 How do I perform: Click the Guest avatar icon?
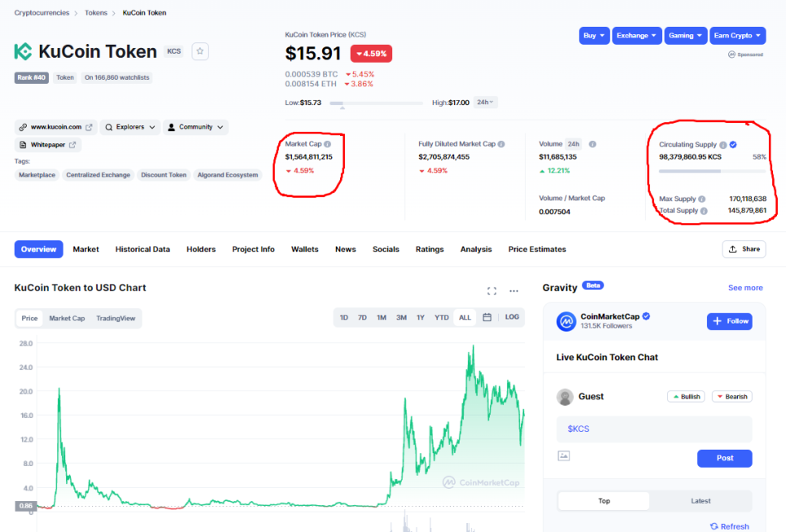pyautogui.click(x=565, y=397)
